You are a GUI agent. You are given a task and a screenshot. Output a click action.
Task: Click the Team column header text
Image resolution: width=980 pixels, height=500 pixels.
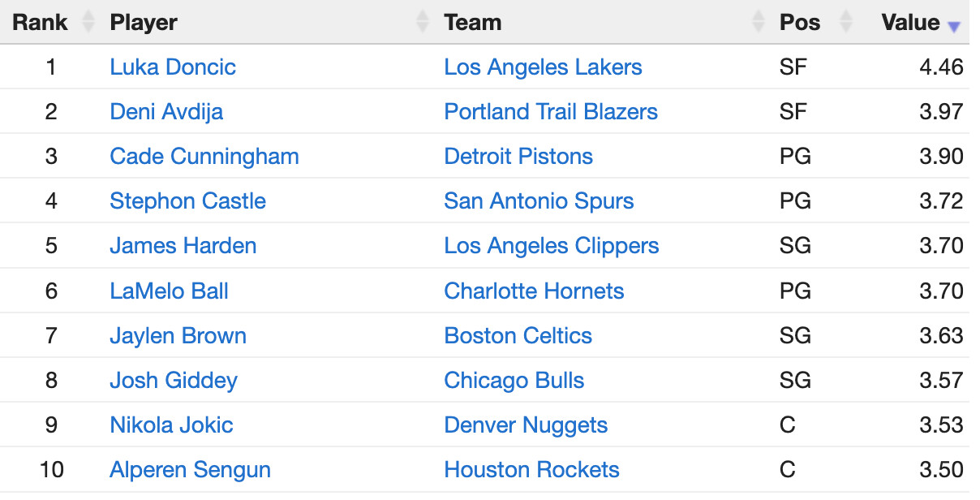tap(472, 22)
